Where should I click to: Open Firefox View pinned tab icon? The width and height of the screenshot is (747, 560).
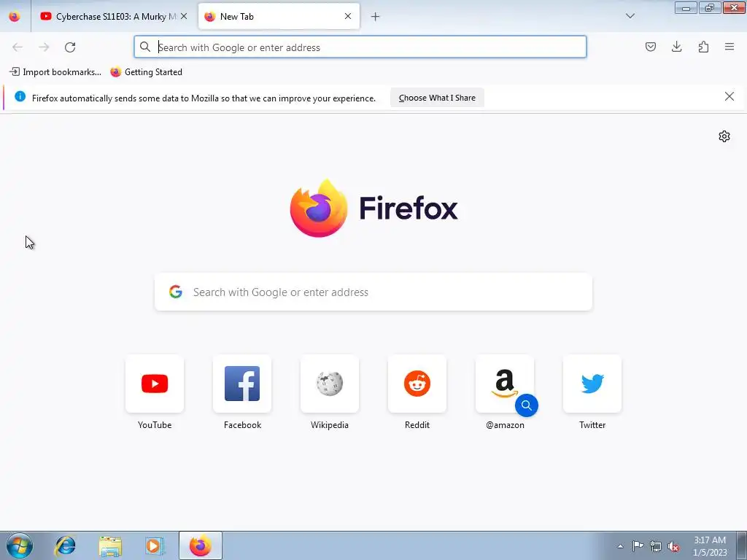click(x=15, y=16)
